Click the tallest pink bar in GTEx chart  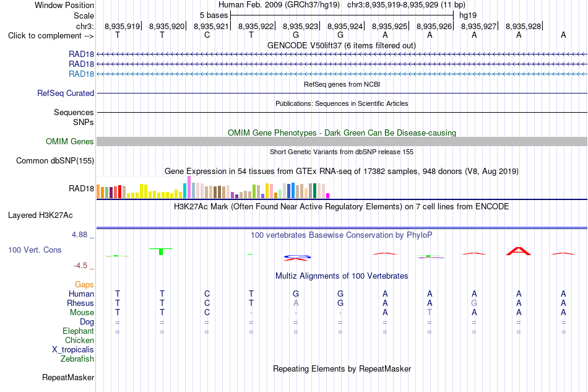click(189, 187)
